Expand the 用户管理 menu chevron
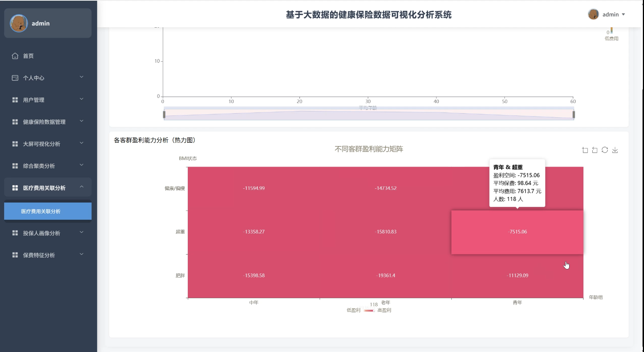 click(x=82, y=99)
